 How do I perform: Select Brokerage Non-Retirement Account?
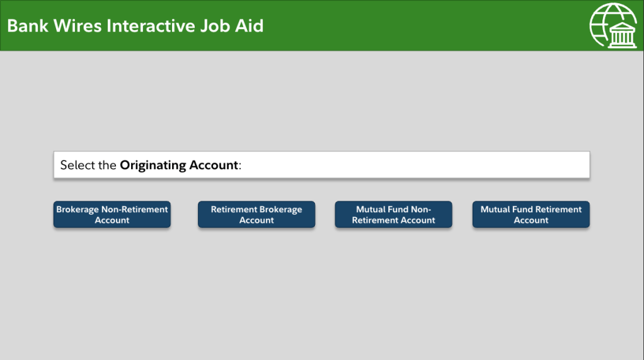tap(112, 215)
